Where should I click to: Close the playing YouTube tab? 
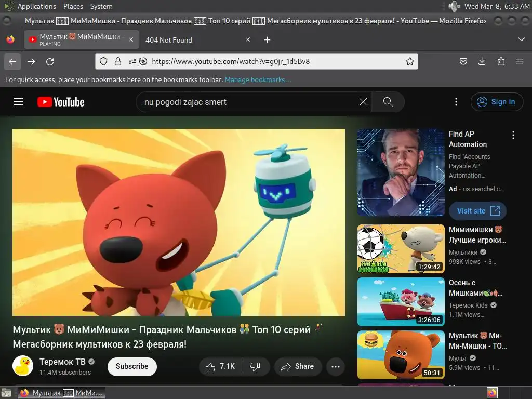click(131, 39)
